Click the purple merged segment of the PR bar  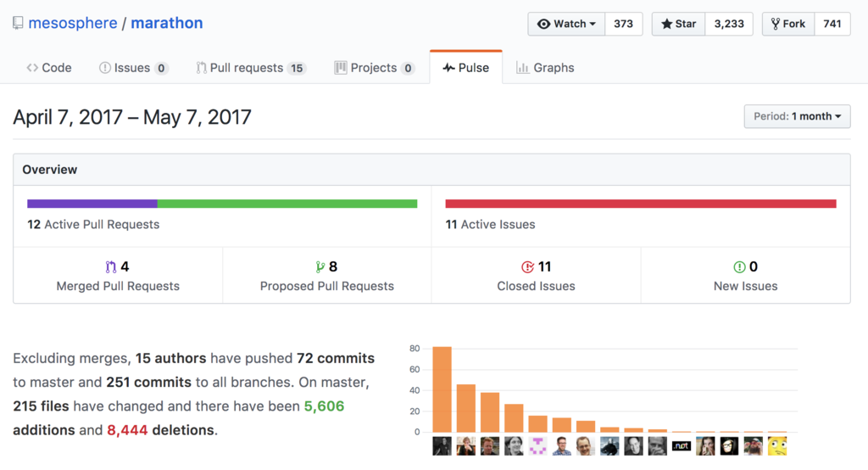(92, 204)
